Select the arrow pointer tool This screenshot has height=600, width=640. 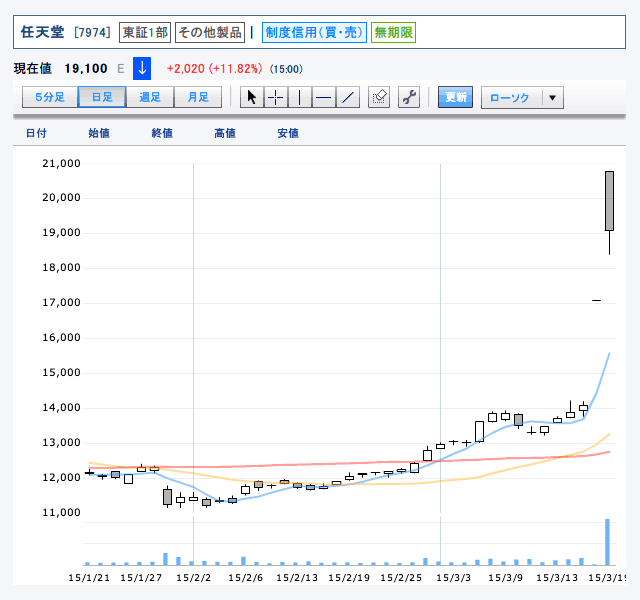(x=251, y=97)
